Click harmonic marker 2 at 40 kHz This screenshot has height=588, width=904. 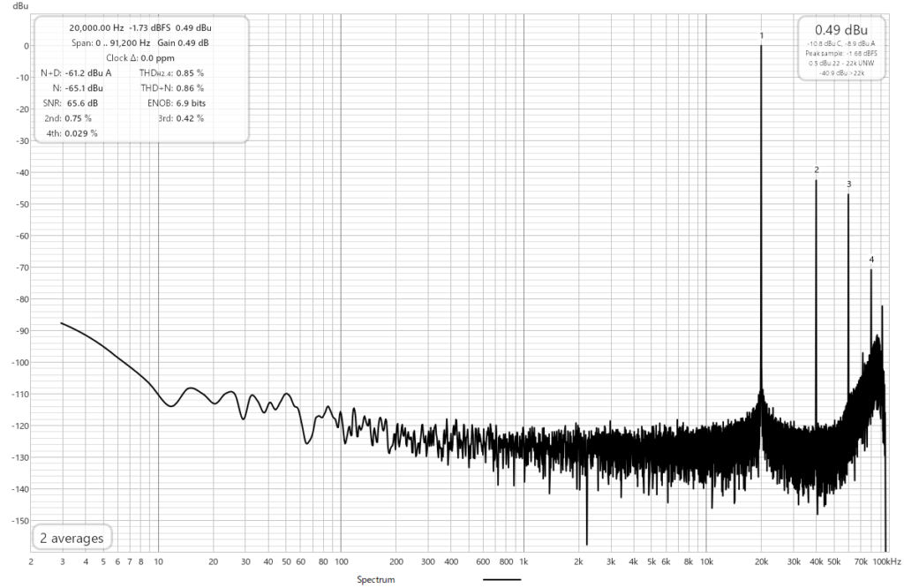point(817,170)
